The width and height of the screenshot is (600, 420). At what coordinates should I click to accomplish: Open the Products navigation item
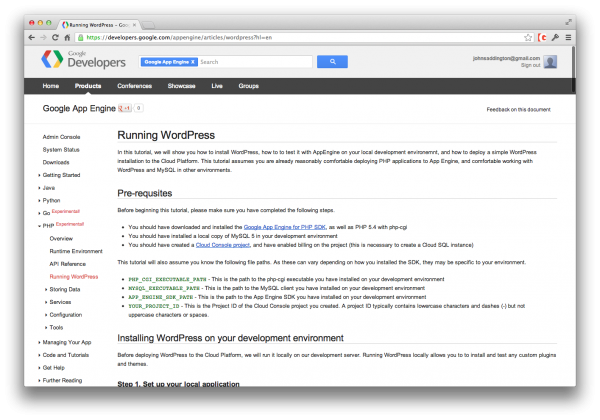coord(88,86)
